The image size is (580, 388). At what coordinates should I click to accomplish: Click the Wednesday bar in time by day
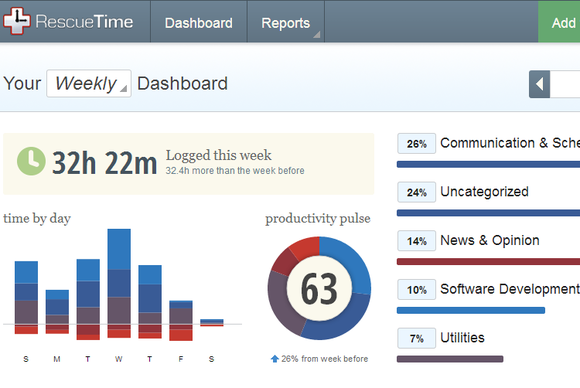(119, 283)
